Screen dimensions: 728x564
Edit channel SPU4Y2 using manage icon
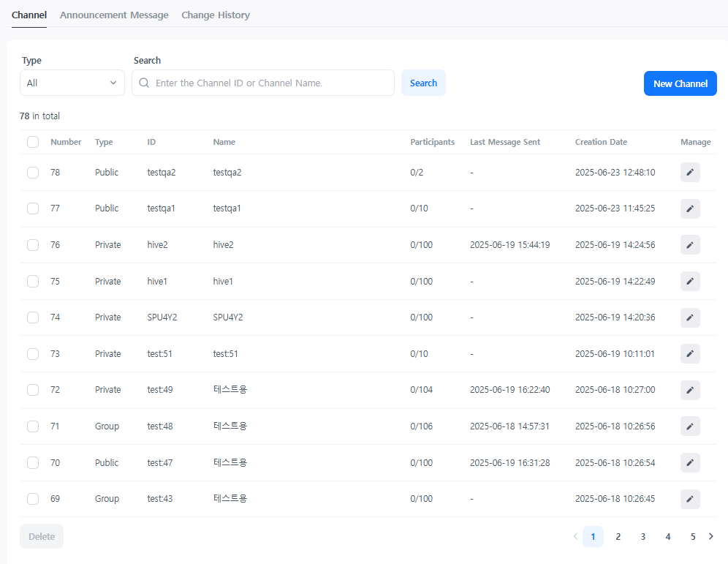tap(690, 317)
